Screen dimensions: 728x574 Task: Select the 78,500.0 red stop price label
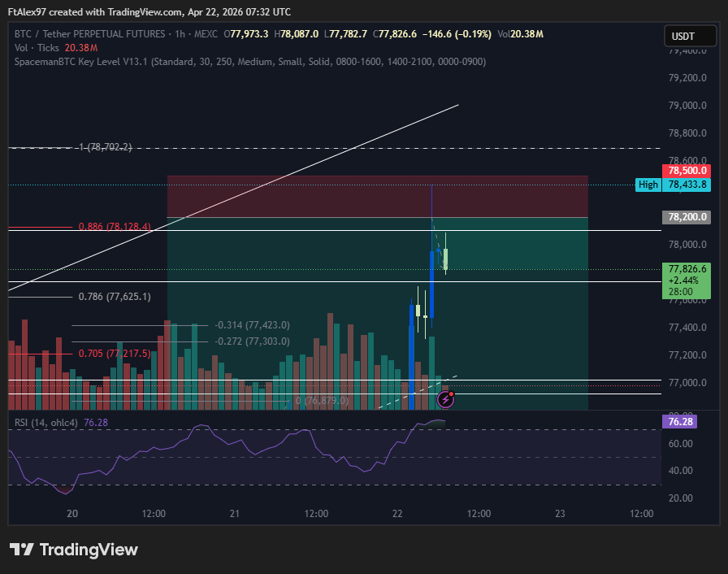(x=687, y=171)
